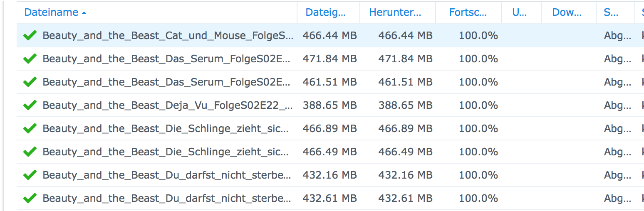This screenshot has width=644, height=211.
Task: Click the 100.0% progress value in the Deja_Vu row
Action: click(x=478, y=105)
